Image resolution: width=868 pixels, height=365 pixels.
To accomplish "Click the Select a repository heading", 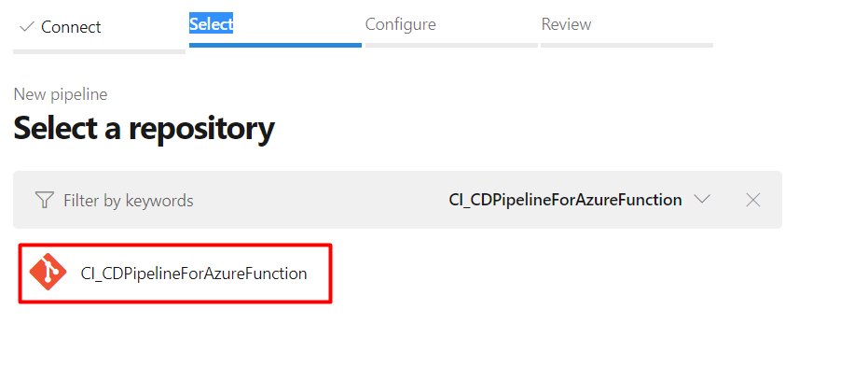I will (144, 128).
